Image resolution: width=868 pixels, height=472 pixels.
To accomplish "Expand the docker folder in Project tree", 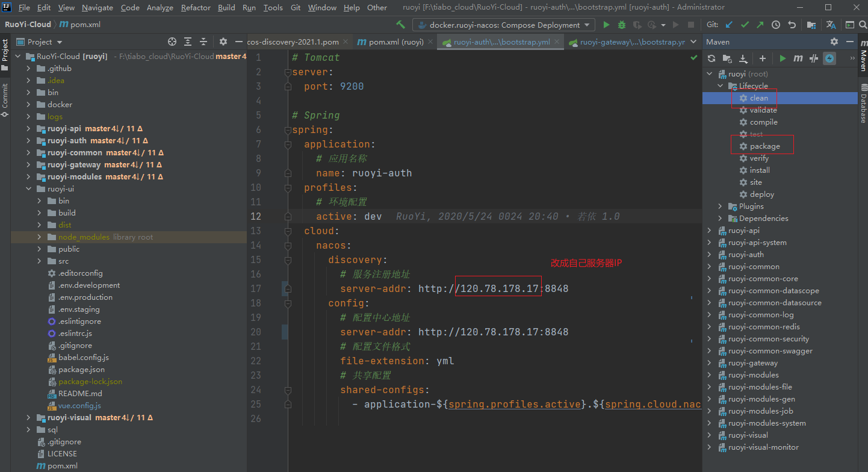I will tap(28, 104).
